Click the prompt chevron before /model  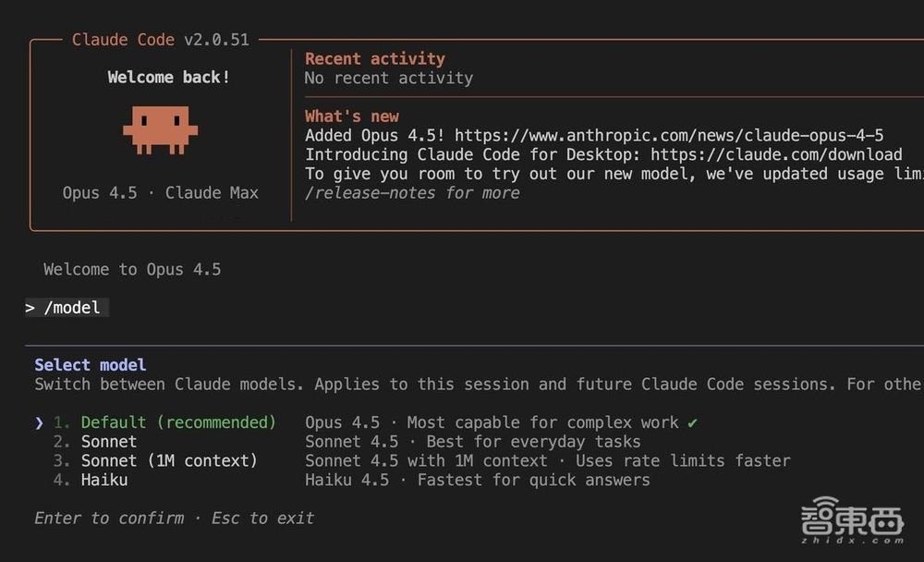[x=30, y=308]
